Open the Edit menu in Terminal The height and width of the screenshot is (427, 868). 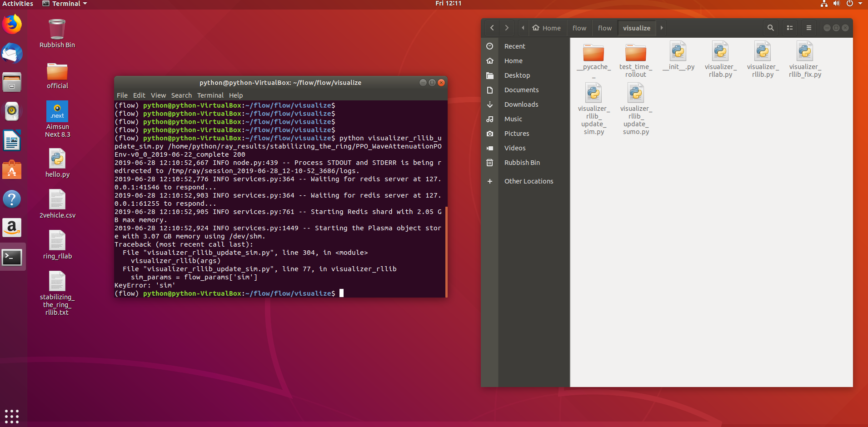pos(139,95)
